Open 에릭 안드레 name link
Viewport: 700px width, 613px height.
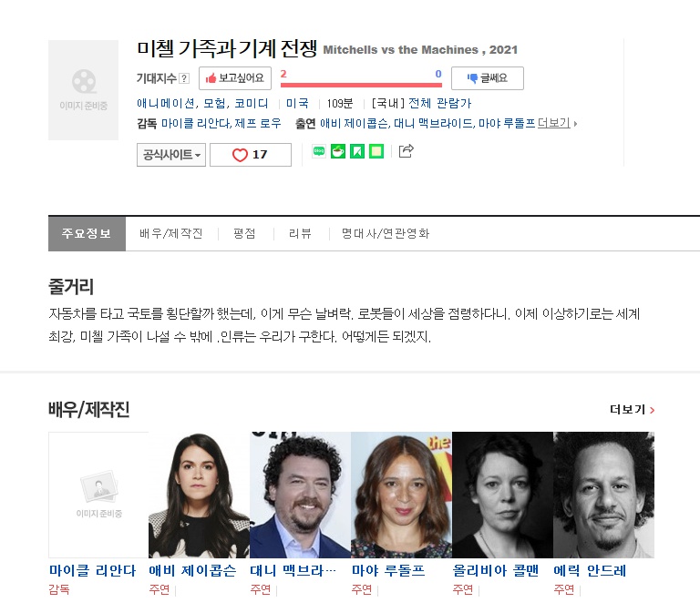coord(590,570)
